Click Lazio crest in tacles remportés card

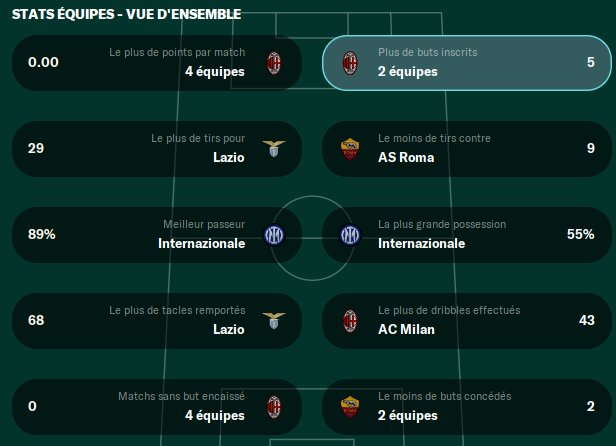click(x=274, y=321)
